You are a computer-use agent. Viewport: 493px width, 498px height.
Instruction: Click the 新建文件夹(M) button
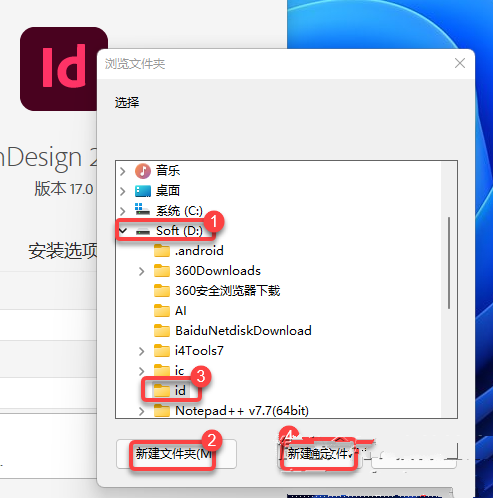pos(176,454)
